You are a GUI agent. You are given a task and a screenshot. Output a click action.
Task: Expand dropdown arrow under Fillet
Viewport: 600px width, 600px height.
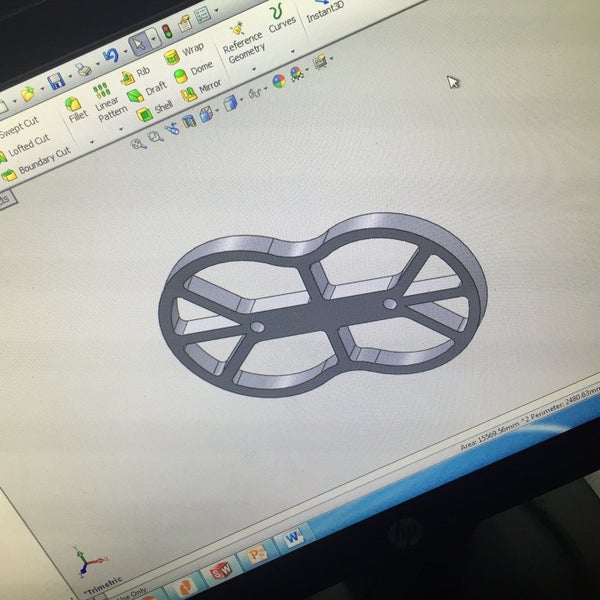(x=92, y=142)
